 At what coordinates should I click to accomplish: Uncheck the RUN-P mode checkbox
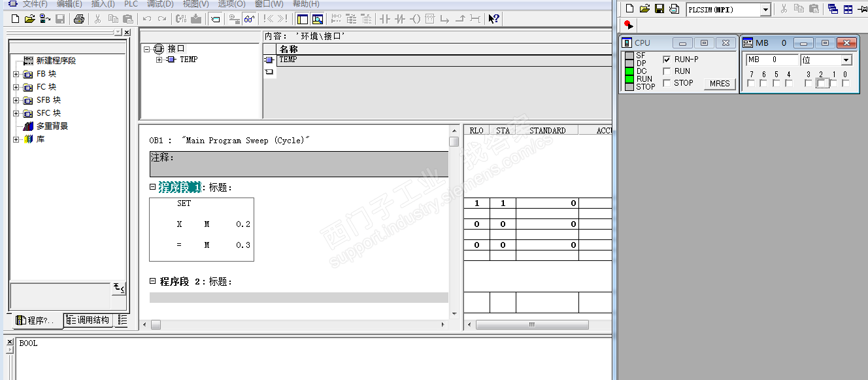click(x=667, y=60)
